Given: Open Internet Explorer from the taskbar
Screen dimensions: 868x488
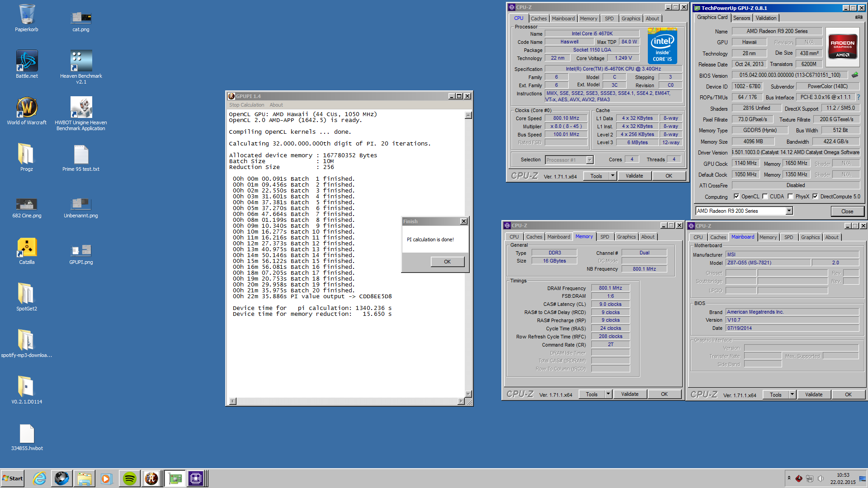Looking at the screenshot, I should tap(40, 479).
